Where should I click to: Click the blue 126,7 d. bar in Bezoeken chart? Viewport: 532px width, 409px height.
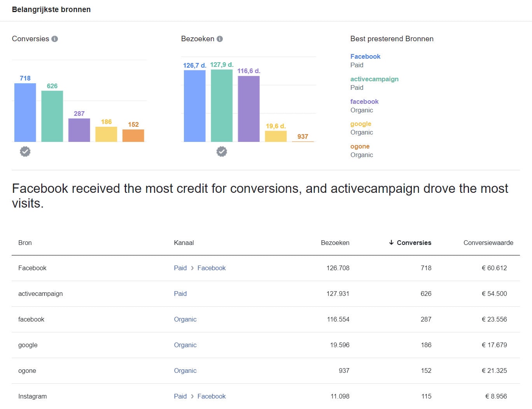(195, 106)
